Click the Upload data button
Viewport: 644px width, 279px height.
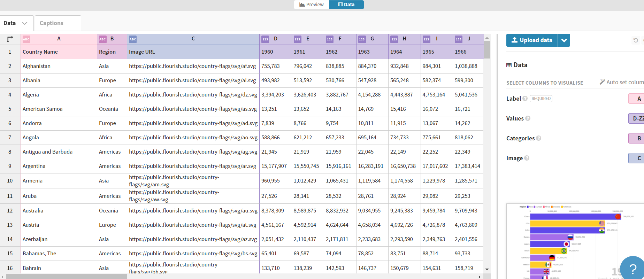tap(532, 40)
